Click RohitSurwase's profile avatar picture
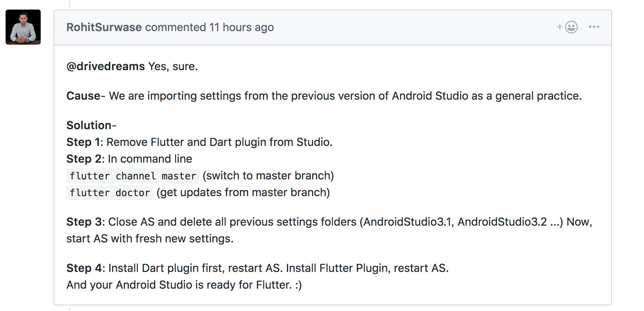This screenshot has width=644, height=311. (23, 27)
